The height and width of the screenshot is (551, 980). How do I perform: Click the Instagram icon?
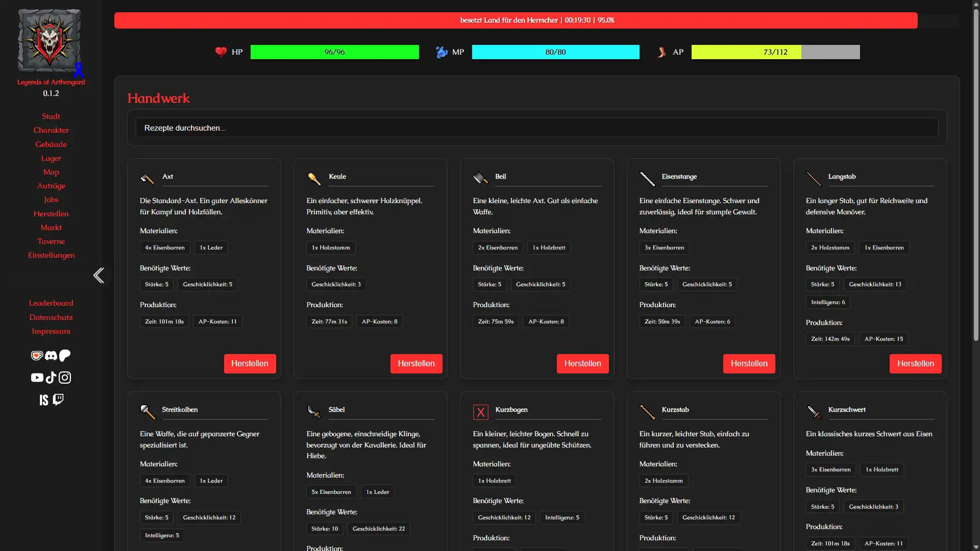(64, 378)
